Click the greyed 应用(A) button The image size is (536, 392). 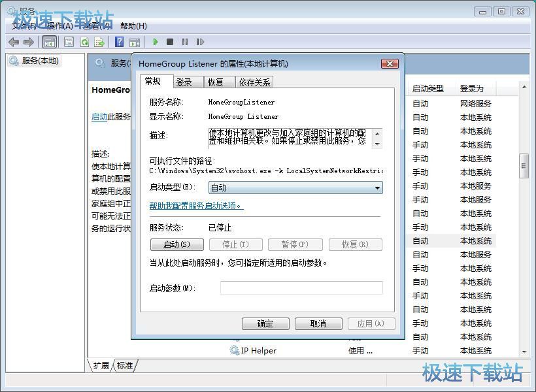[371, 323]
